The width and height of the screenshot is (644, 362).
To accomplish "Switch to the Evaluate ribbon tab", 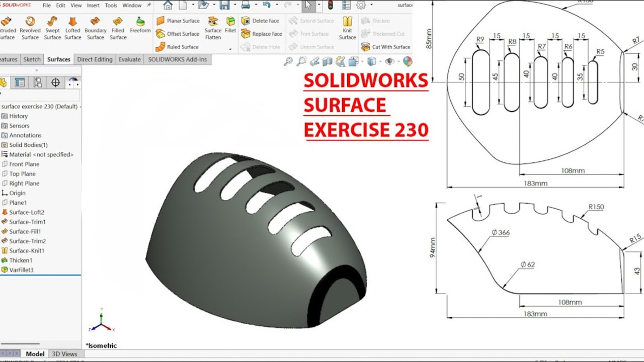I will point(130,59).
